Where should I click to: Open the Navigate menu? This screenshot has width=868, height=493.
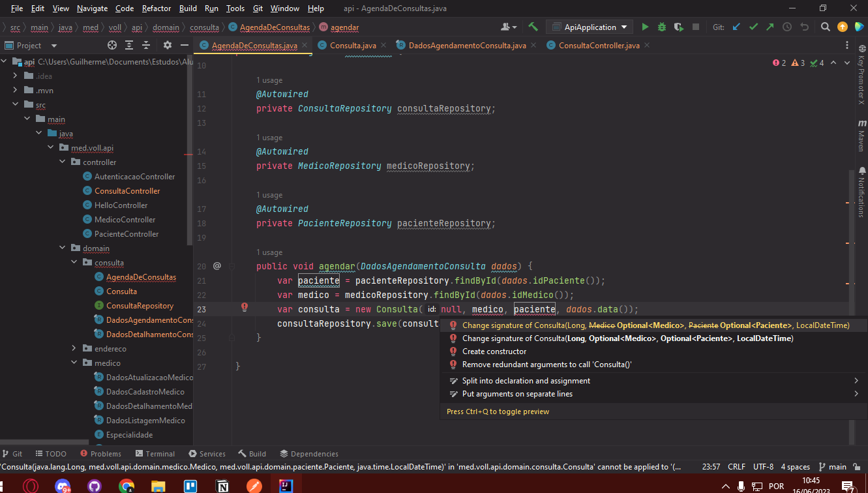[x=92, y=8]
